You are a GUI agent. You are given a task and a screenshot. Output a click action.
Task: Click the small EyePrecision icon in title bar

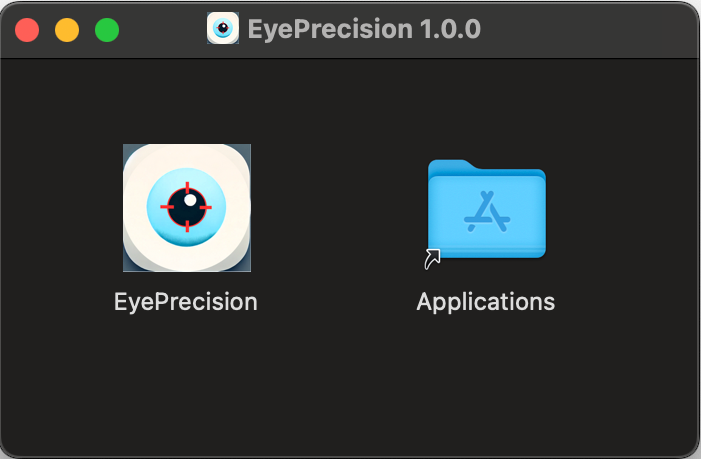click(x=223, y=28)
